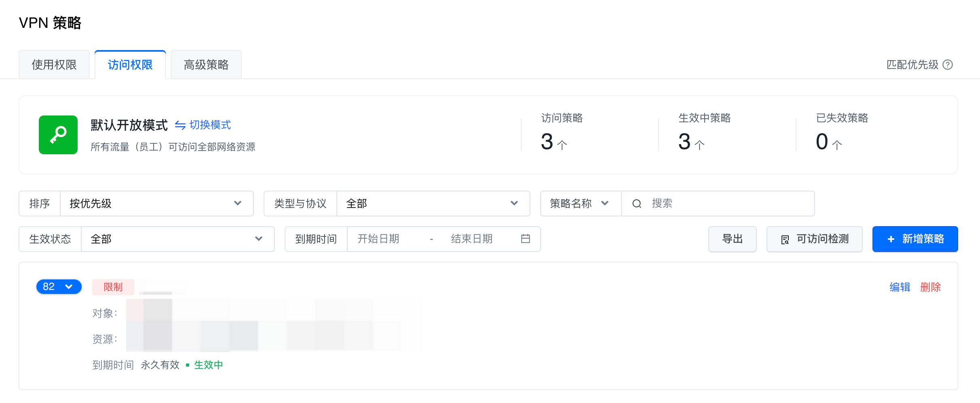980x403 pixels.
Task: Click the help icon beside 匹配优先级
Action: click(x=948, y=65)
